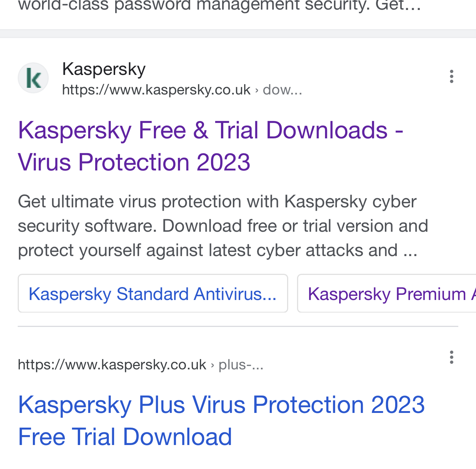The width and height of the screenshot is (476, 469).
Task: Open three-dot menu beside Kaspersky site name
Action: pyautogui.click(x=451, y=76)
